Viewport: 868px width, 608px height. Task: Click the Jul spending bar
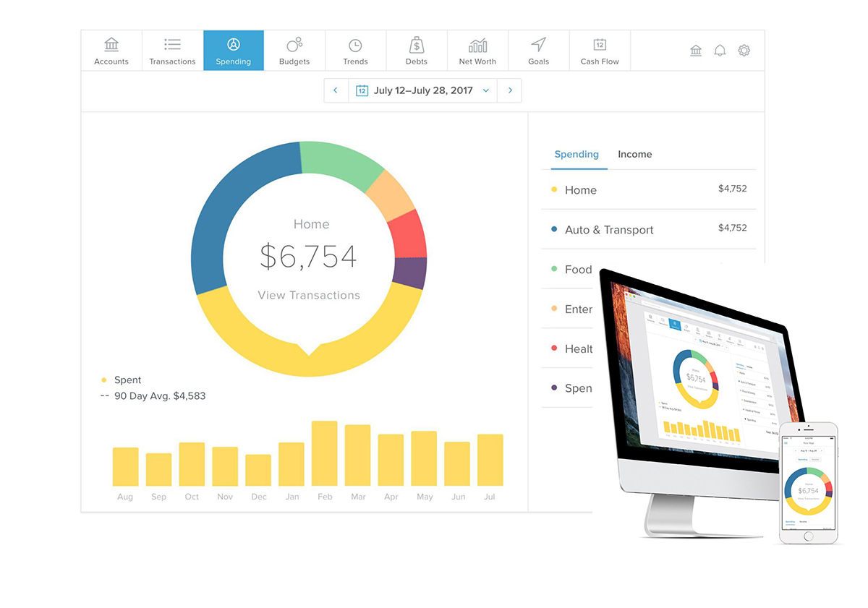point(490,460)
